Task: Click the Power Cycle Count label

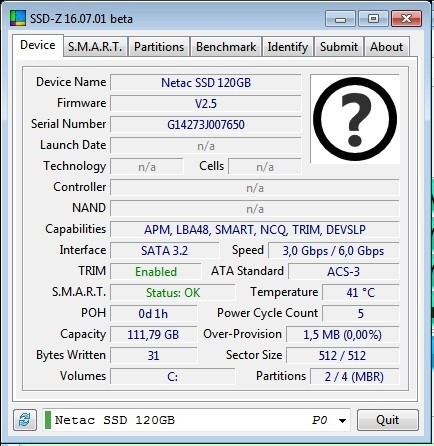Action: tap(267, 313)
